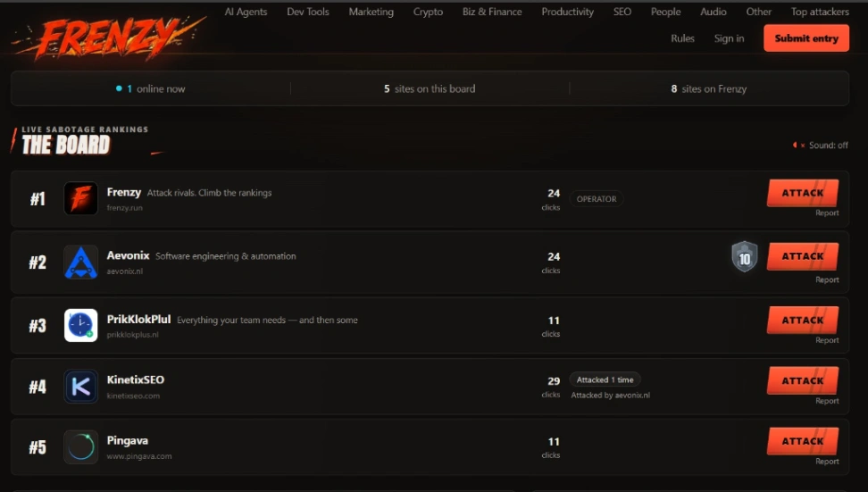Click the Frenzy site name
Image resolution: width=868 pixels, height=492 pixels.
pyautogui.click(x=124, y=192)
